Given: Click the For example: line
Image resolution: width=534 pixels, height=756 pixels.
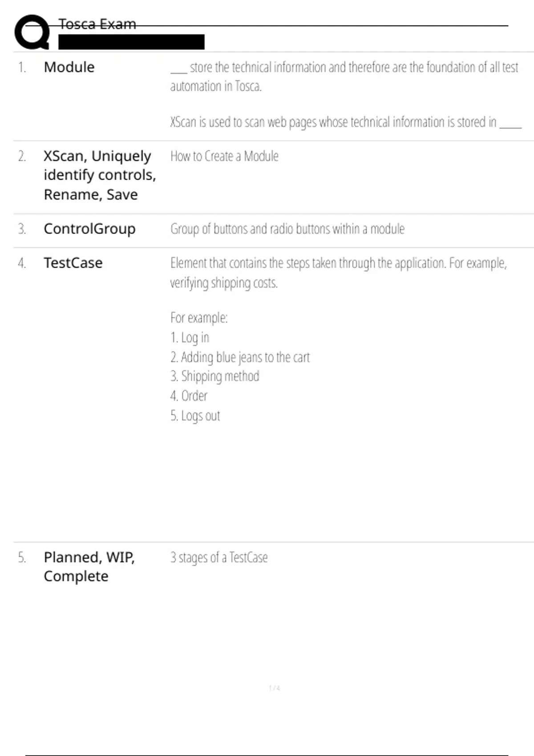Looking at the screenshot, I should [199, 318].
